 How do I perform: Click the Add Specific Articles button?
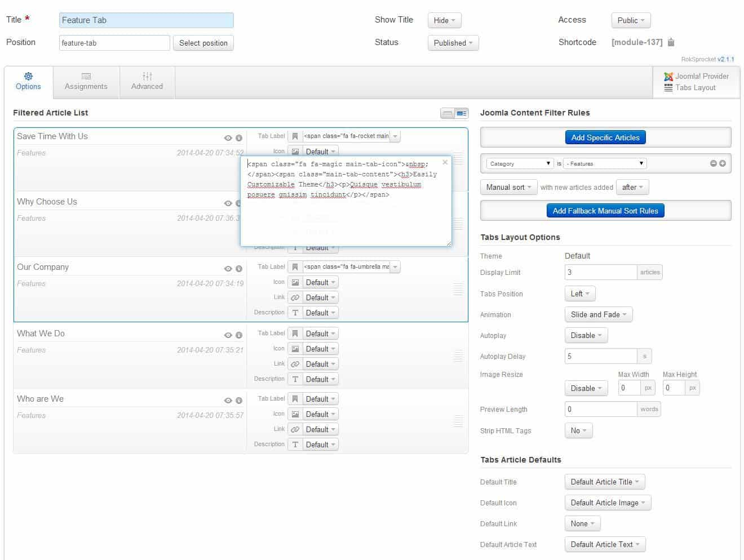coord(605,137)
